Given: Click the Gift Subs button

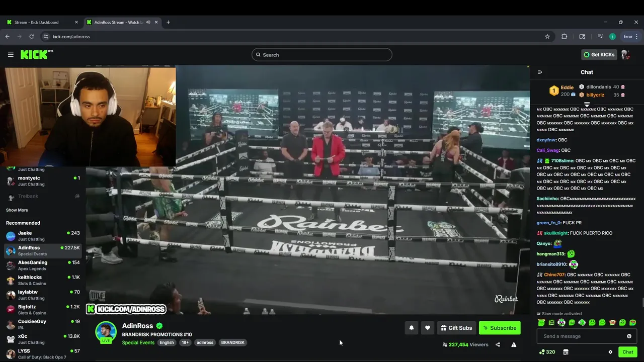Looking at the screenshot, I should (456, 328).
